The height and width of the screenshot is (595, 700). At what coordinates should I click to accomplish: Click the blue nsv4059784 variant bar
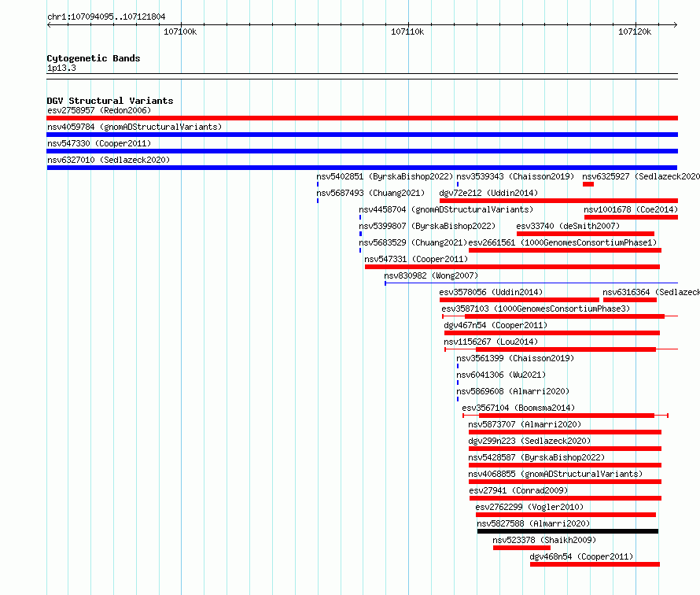pos(362,135)
